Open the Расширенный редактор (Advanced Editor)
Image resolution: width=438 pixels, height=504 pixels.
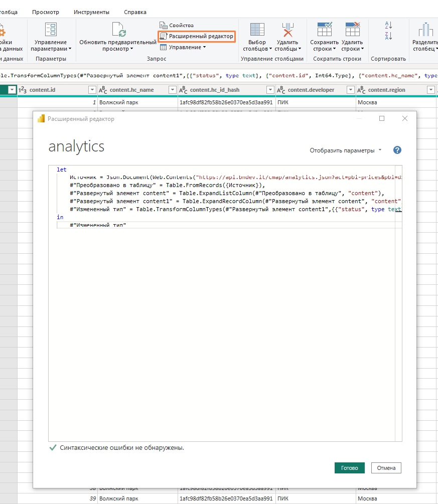(x=197, y=36)
